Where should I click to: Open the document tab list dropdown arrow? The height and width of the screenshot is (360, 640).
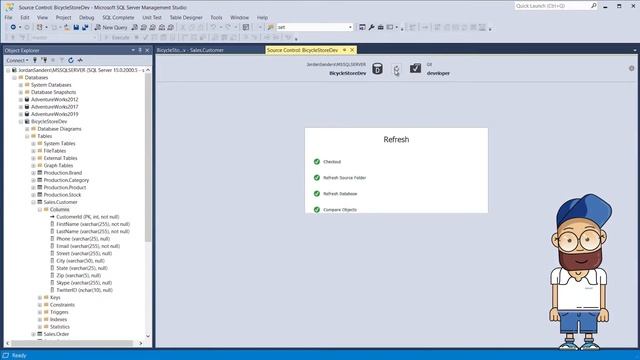(635, 50)
